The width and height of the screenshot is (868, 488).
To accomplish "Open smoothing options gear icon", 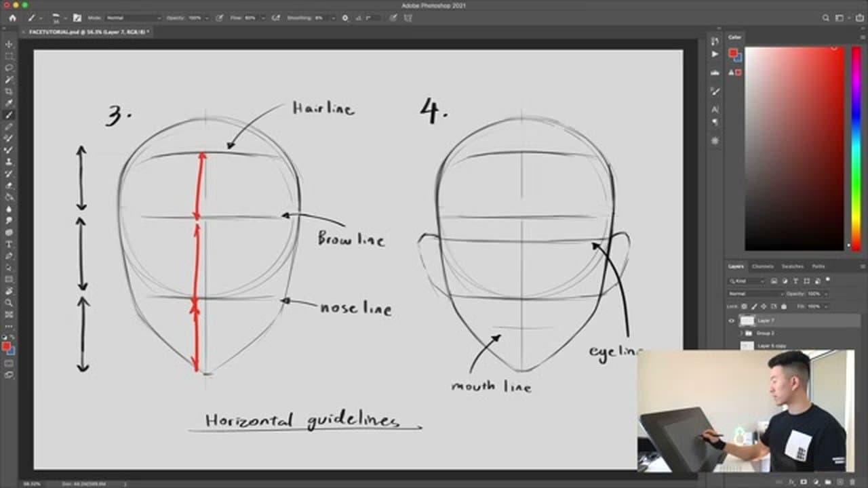I will pyautogui.click(x=345, y=18).
